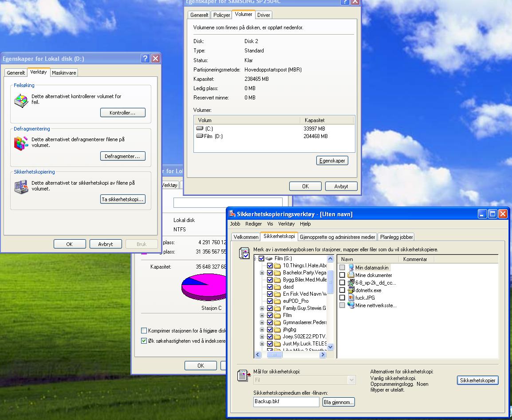Switch to Policyer tab in Samsung properties
Screen dimensions: 512x420
tap(221, 15)
